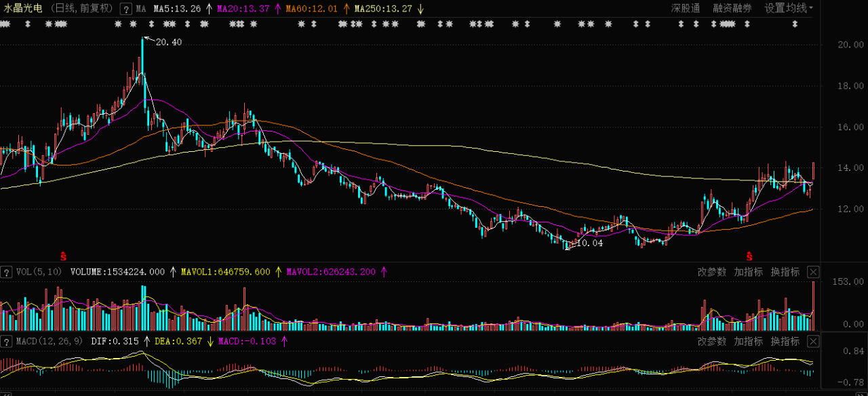Toggle the MA5 moving average label
This screenshot has width=868, height=396.
pos(177,9)
